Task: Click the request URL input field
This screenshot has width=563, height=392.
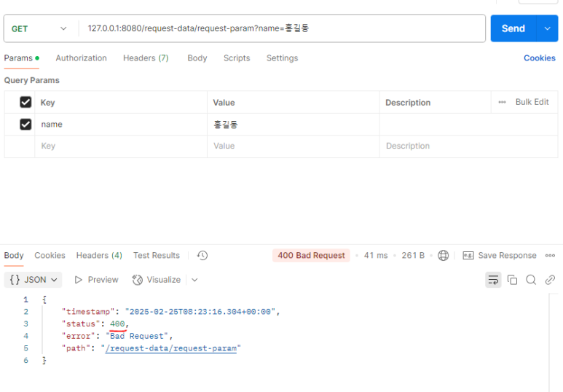Action: tap(282, 28)
